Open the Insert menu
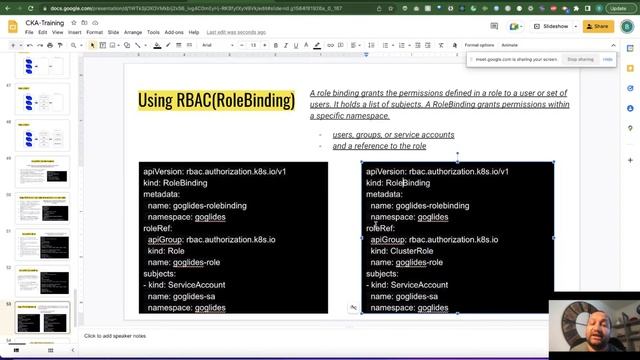 pos(74,32)
